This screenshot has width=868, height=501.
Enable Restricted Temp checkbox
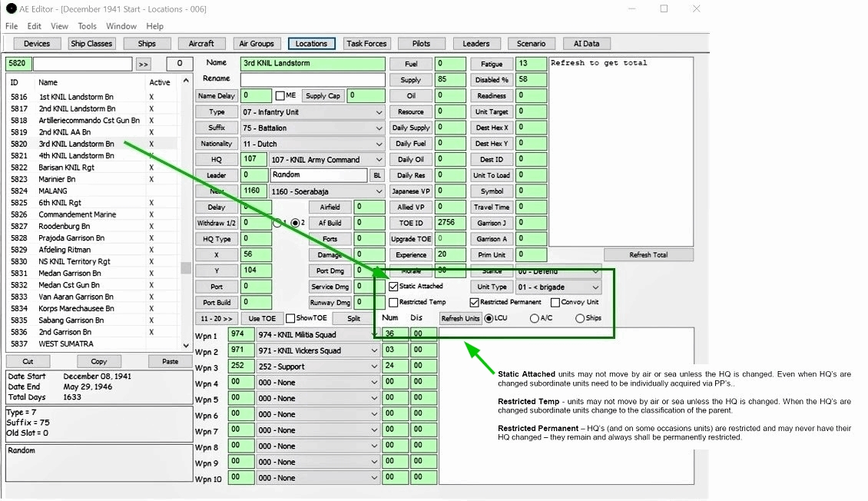pyautogui.click(x=393, y=302)
